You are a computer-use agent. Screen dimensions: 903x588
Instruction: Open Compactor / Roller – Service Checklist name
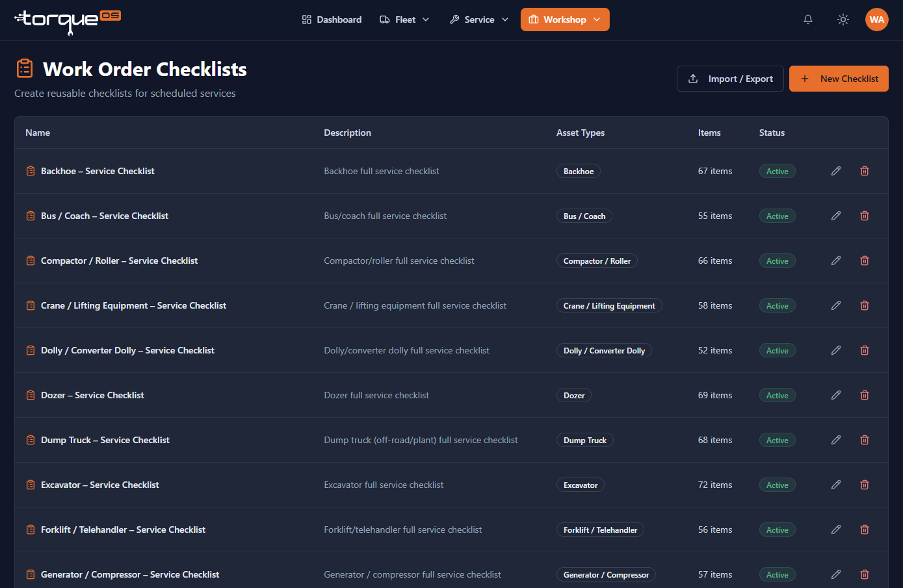pyautogui.click(x=119, y=261)
